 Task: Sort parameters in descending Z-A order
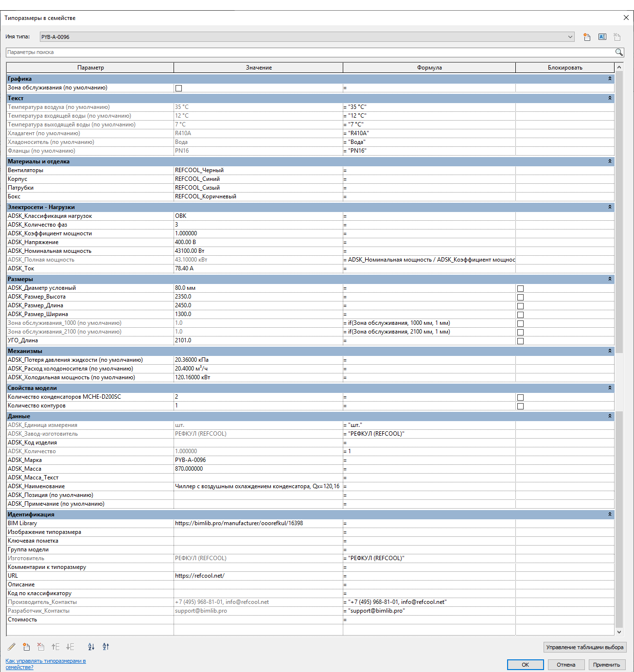[x=106, y=647]
